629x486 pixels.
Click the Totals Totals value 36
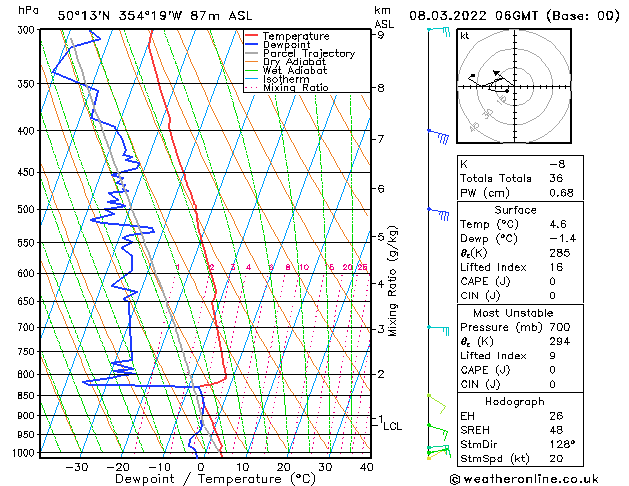pos(556,178)
